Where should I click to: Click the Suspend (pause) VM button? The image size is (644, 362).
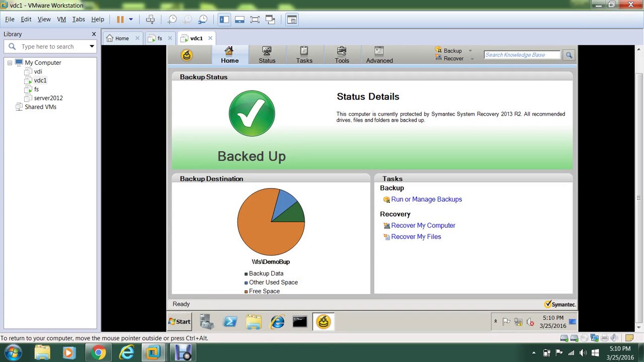(120, 19)
